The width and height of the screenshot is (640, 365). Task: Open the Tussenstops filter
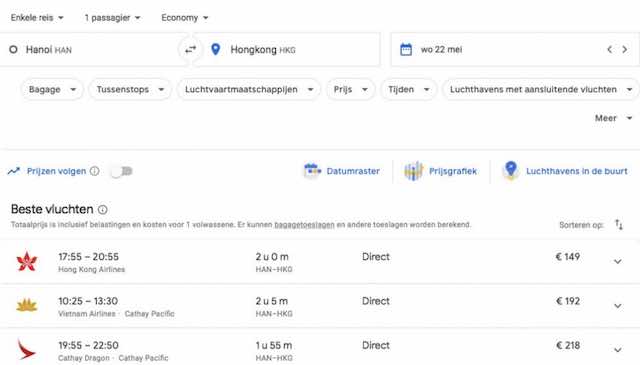130,89
